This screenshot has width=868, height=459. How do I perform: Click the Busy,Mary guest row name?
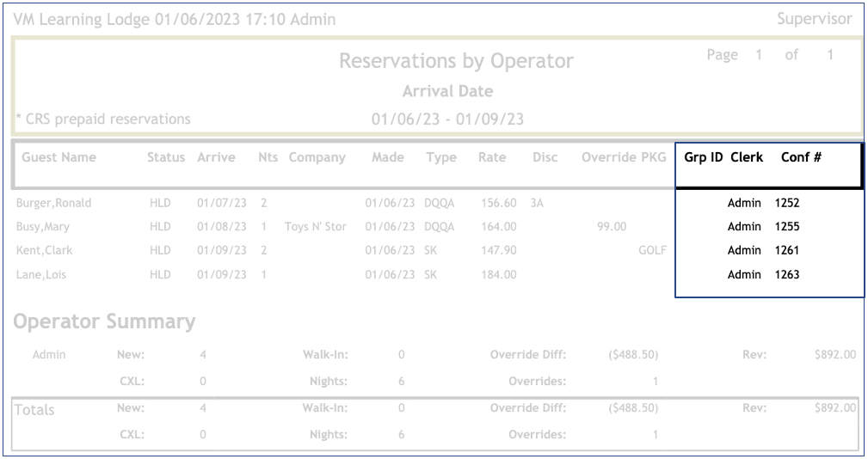pos(43,227)
